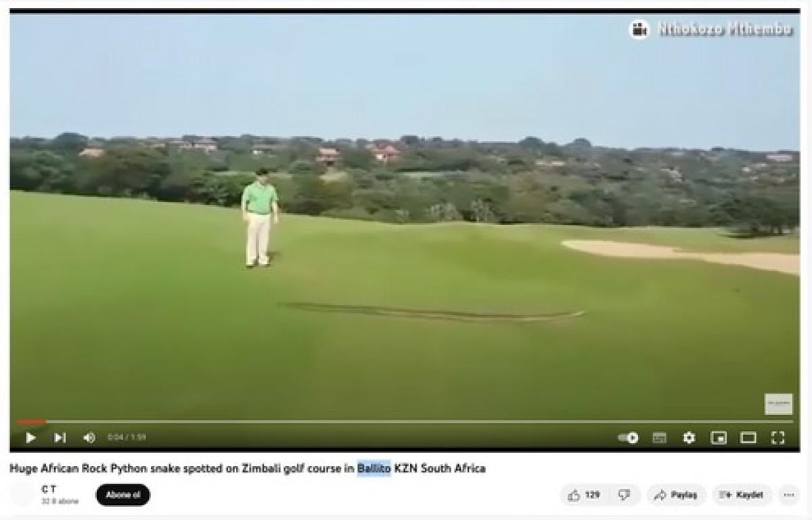The image size is (812, 520).
Task: Dislike this video
Action: [625, 495]
